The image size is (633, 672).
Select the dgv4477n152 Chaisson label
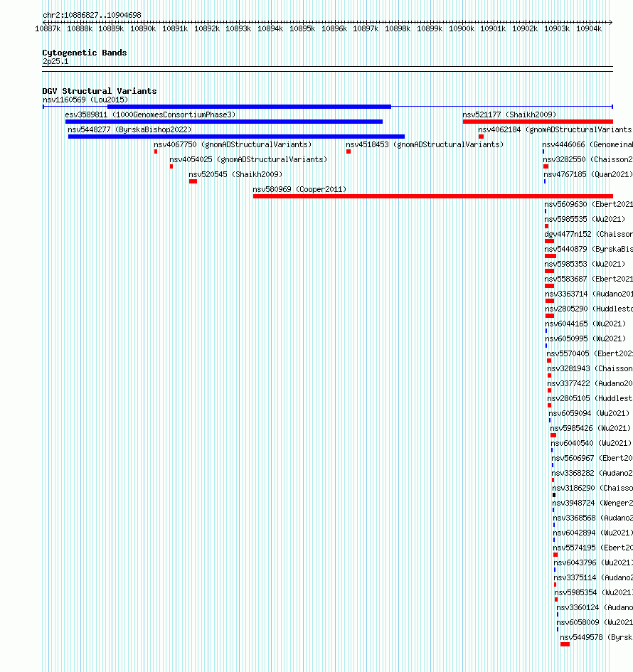pos(588,235)
